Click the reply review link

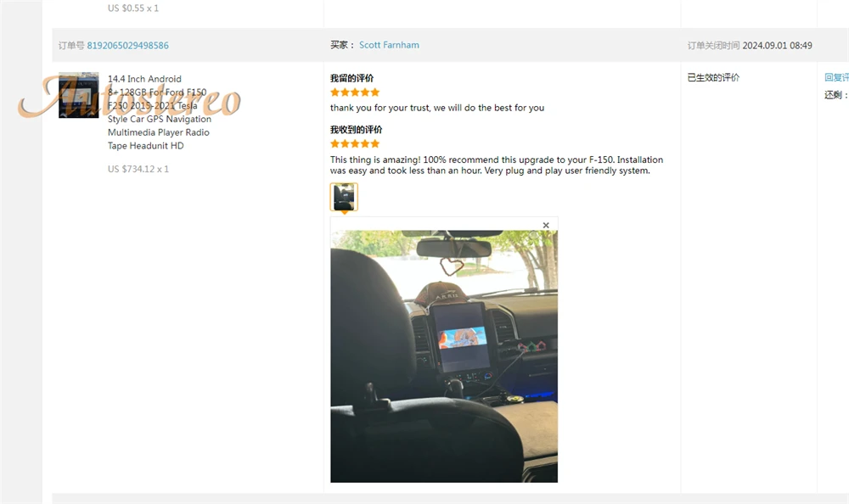pyautogui.click(x=836, y=77)
